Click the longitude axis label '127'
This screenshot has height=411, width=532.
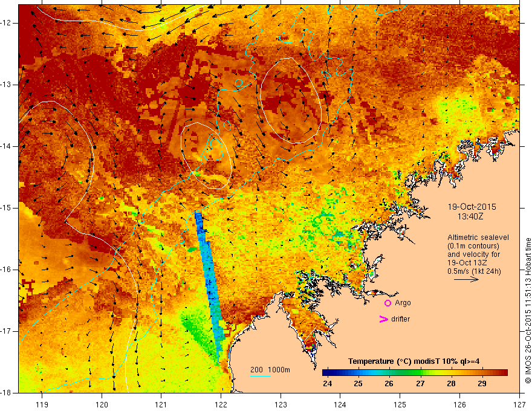pos(519,404)
